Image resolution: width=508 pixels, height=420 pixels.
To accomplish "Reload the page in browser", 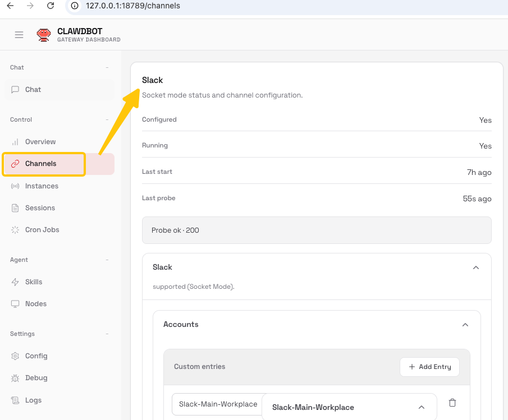I will (51, 6).
